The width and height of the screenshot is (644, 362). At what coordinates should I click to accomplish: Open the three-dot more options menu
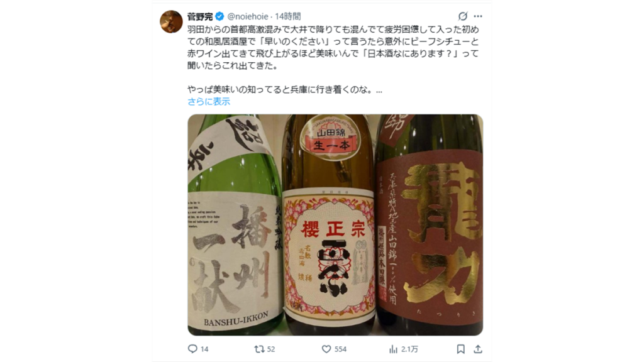coord(478,16)
